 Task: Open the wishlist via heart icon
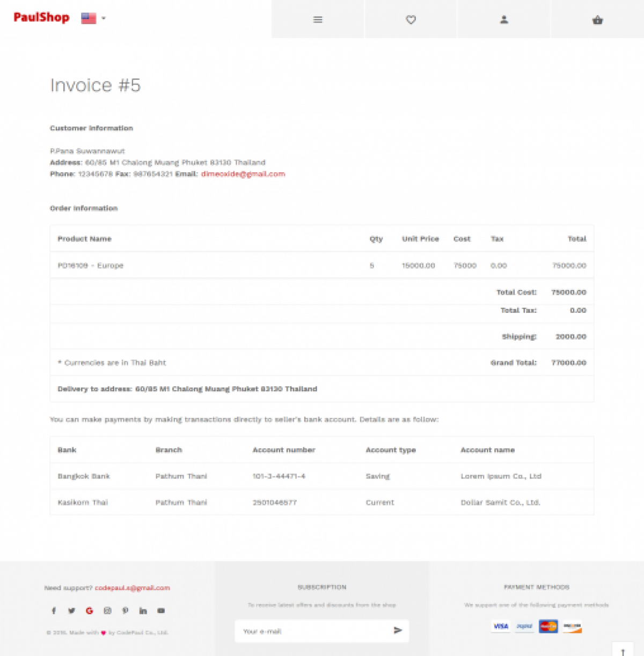tap(411, 19)
